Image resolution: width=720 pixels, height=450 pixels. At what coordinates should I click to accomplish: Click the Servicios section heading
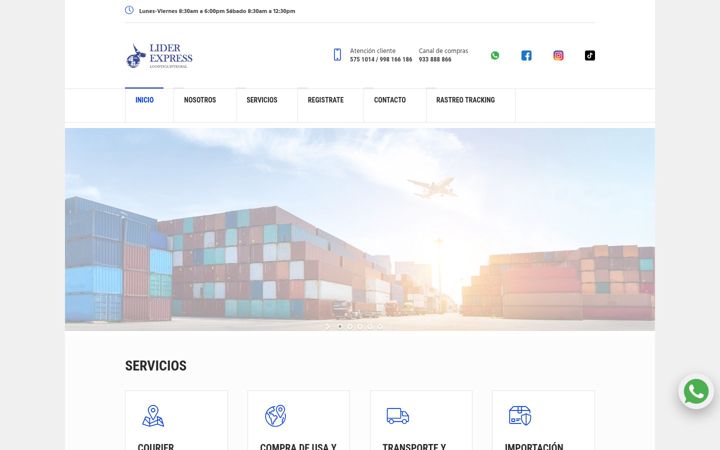coord(156,366)
